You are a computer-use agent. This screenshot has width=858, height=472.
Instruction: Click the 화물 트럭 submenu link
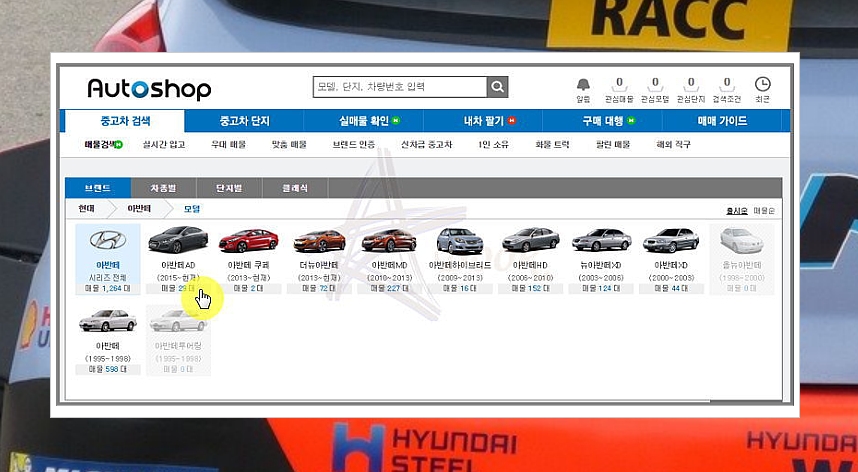pos(552,144)
